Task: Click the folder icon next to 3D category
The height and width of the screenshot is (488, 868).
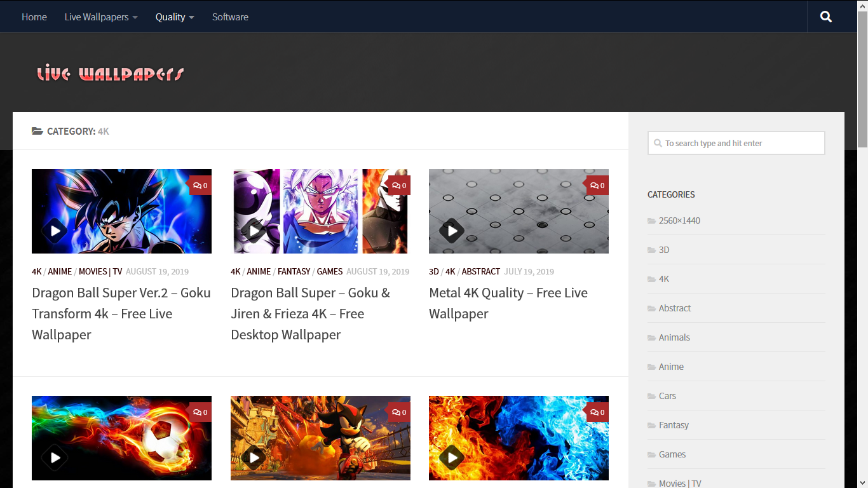Action: point(651,250)
